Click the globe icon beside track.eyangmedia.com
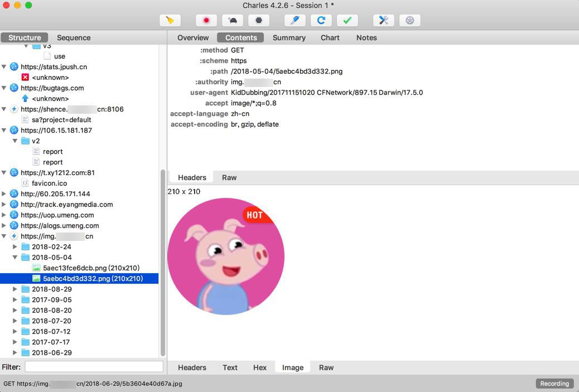The image size is (579, 392). (x=14, y=205)
